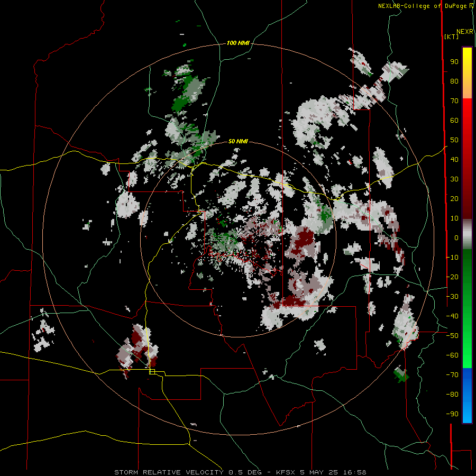Click the positive 20 scale label
This screenshot has height=476, width=476.
454,199
